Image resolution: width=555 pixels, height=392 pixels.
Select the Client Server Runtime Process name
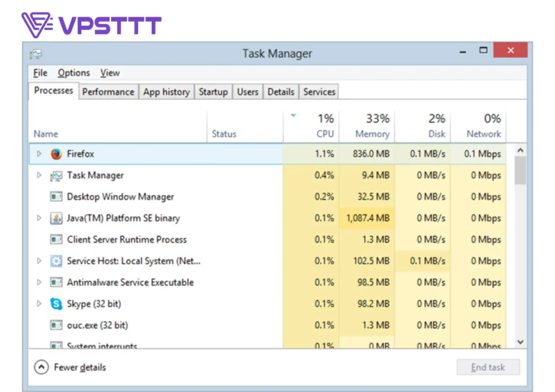[127, 240]
